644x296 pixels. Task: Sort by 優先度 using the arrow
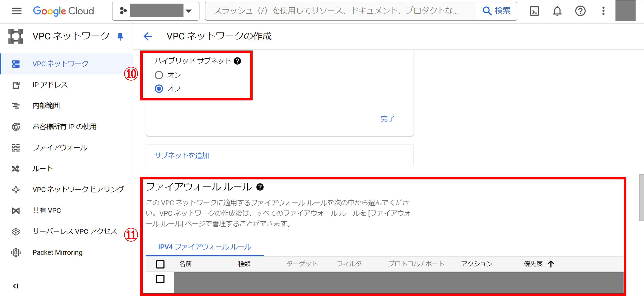coord(551,264)
